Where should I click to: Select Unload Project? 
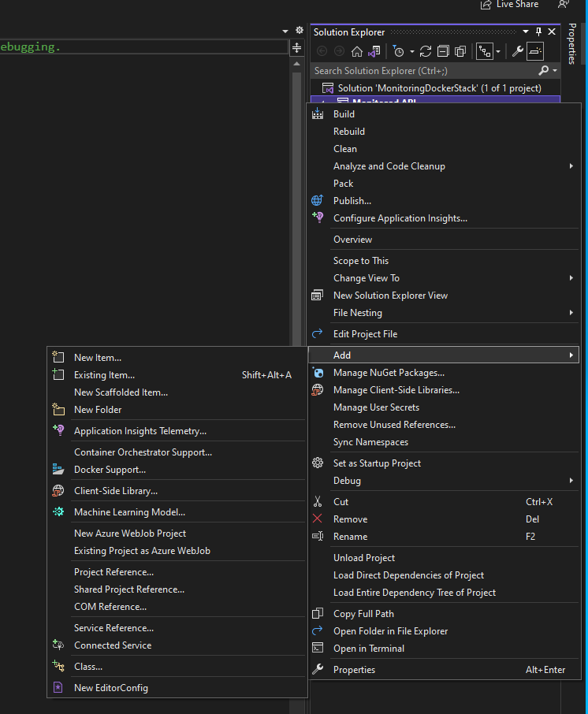[444, 557]
